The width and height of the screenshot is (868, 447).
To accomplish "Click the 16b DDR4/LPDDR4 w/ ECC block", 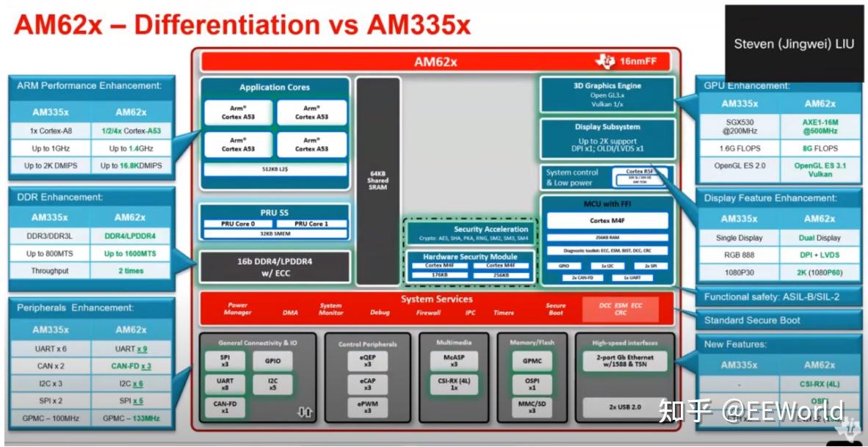I will point(275,267).
